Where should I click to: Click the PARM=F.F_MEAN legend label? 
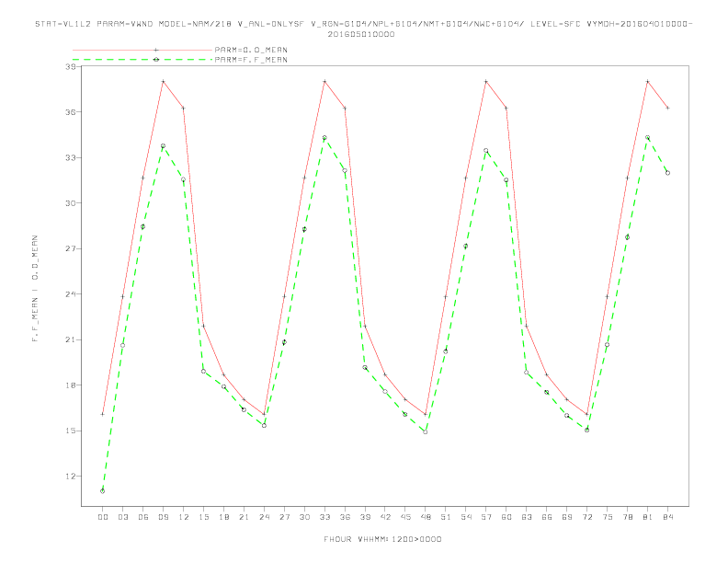pyautogui.click(x=251, y=60)
